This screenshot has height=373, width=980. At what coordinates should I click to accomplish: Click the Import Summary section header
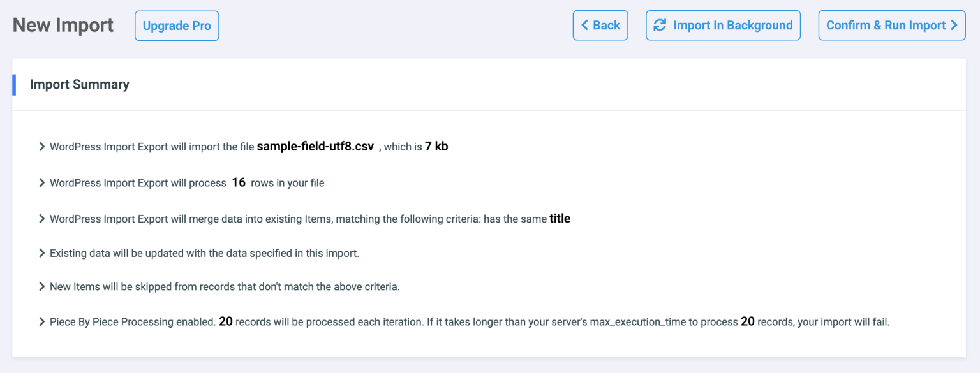79,85
